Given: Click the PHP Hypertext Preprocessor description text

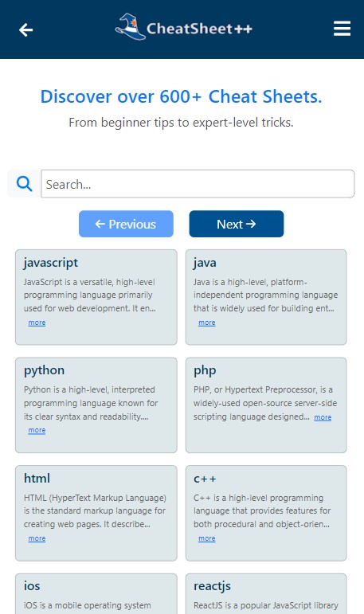Looking at the screenshot, I should (x=265, y=403).
